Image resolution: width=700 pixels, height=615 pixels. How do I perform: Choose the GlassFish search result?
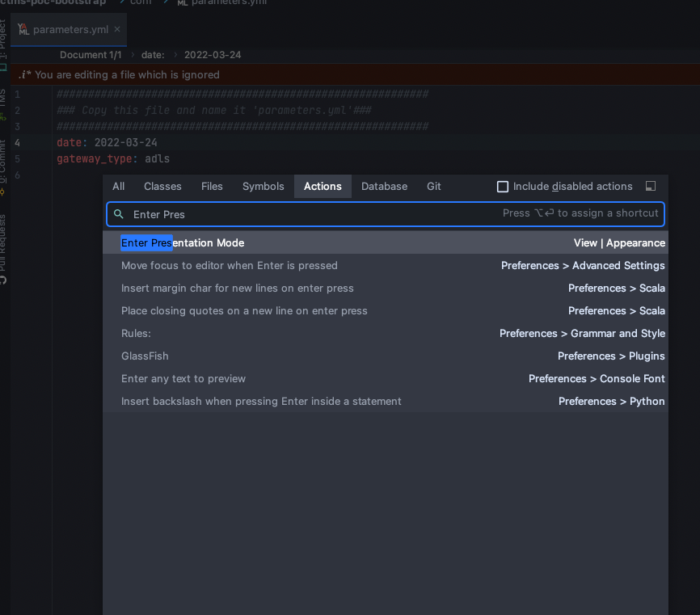[x=145, y=356]
